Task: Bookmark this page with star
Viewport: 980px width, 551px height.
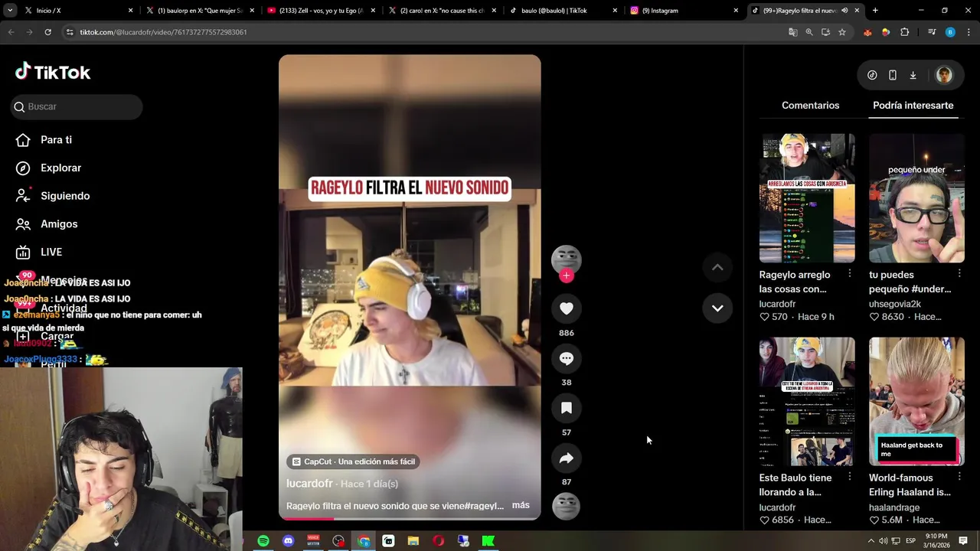Action: pos(842,32)
